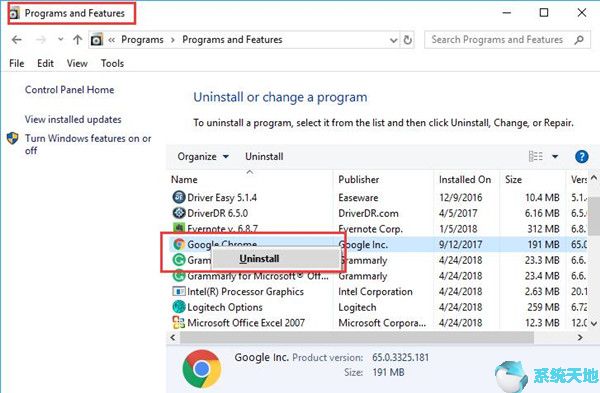
Task: Click the address bar control panel icon
Action: pyautogui.click(x=97, y=39)
